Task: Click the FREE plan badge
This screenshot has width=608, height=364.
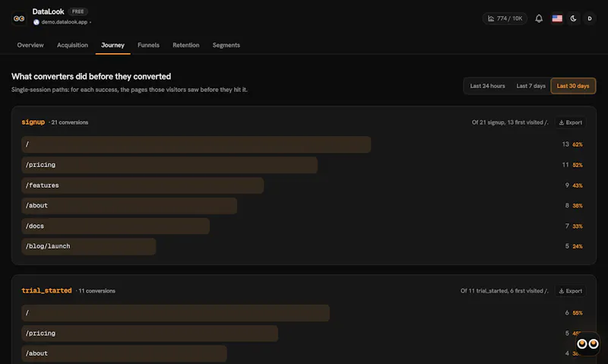Action: [x=78, y=11]
